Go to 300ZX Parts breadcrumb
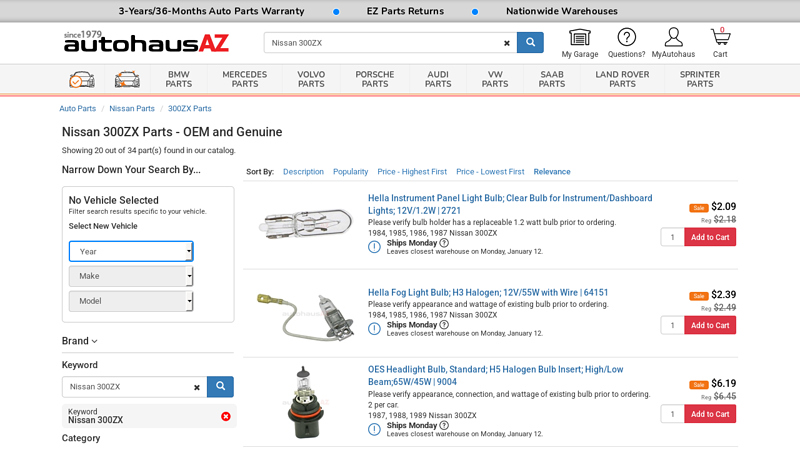Screen dimensions: 800x450 point(190,109)
